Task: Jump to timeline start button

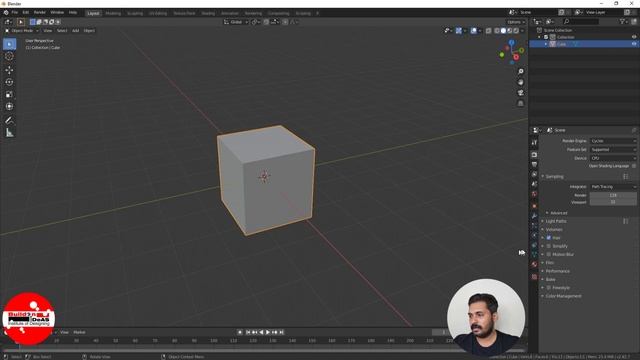Action: (248, 332)
